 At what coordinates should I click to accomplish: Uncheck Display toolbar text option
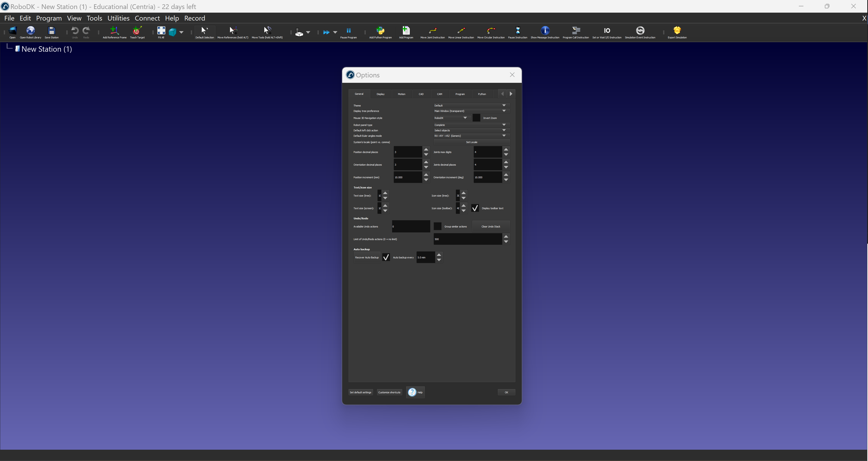(x=475, y=208)
